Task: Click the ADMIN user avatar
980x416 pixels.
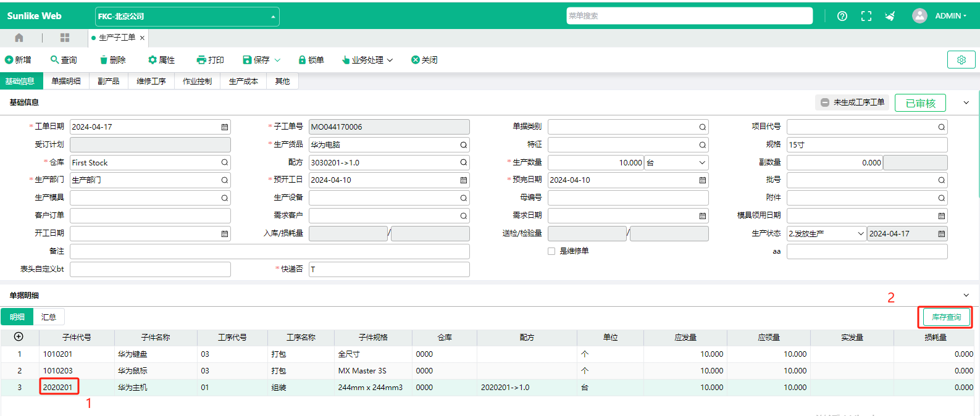Action: click(919, 16)
